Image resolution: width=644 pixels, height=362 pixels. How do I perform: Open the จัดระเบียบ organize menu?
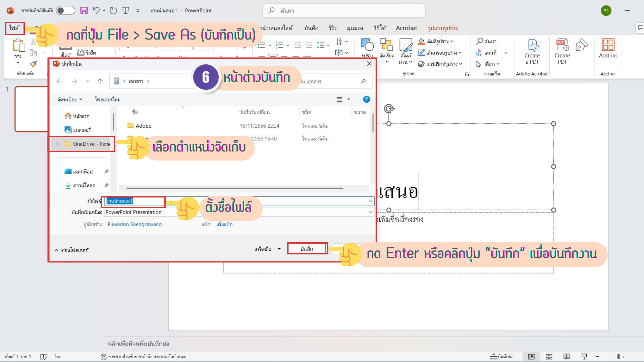point(69,99)
